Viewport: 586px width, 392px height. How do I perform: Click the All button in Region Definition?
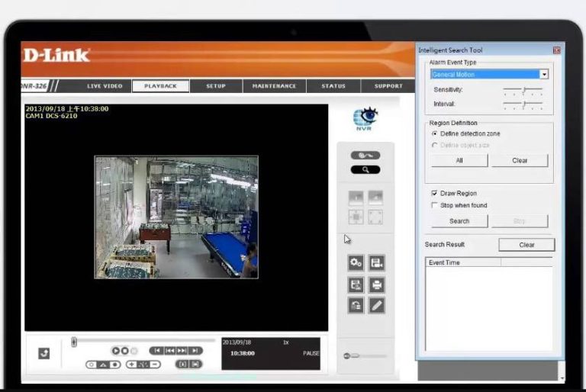(x=459, y=161)
